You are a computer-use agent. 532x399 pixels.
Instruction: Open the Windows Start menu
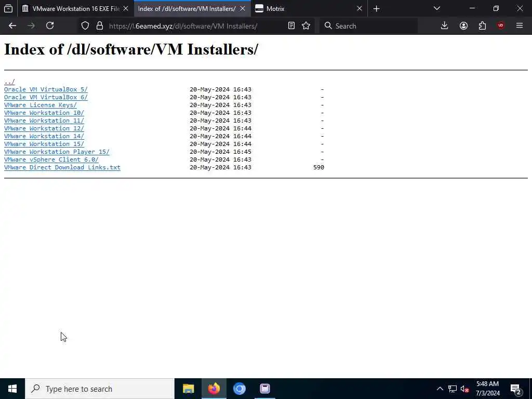tap(12, 389)
